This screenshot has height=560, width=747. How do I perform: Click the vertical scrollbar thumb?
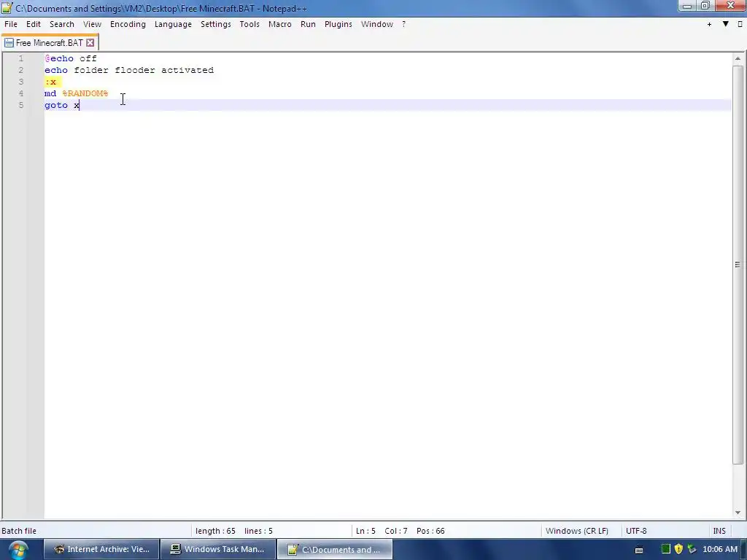click(x=738, y=264)
